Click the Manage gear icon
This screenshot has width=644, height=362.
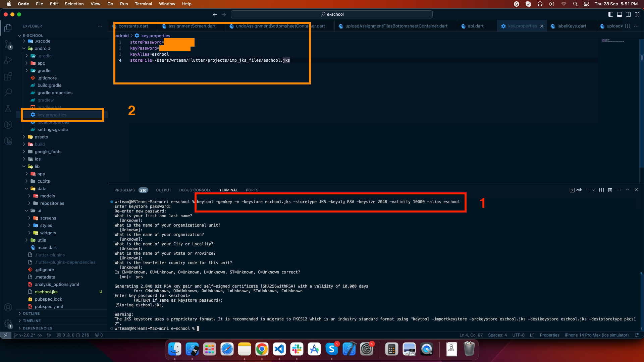tap(8, 323)
